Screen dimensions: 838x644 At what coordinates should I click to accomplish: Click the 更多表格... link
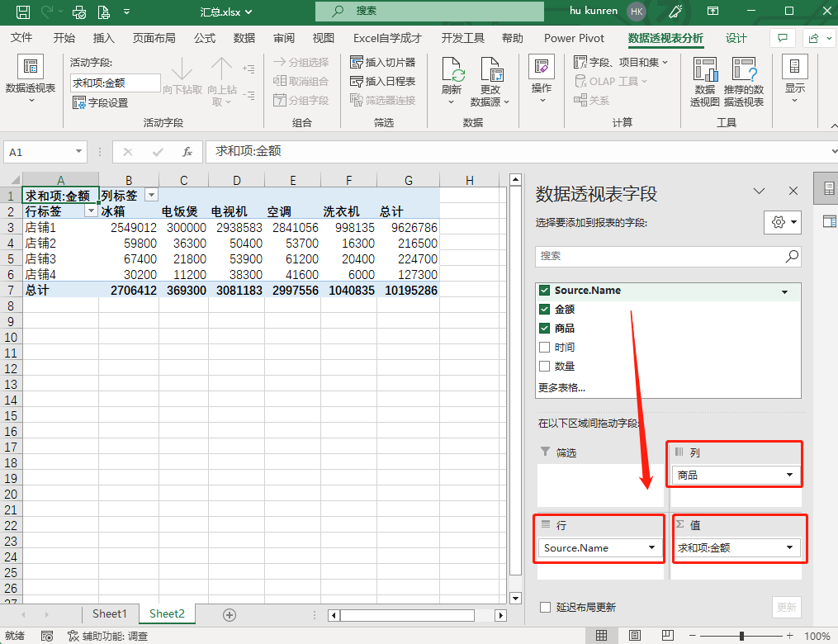(x=562, y=387)
